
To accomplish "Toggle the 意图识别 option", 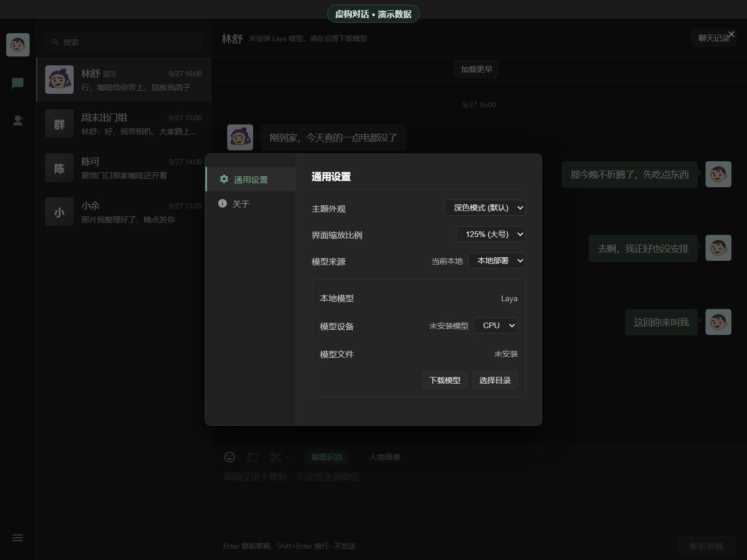I will 326,457.
